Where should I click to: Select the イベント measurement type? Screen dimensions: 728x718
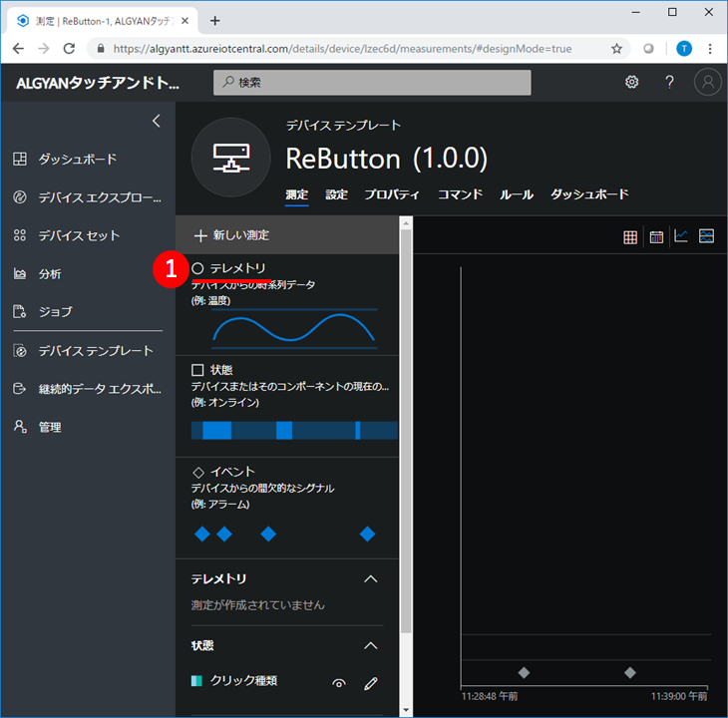[287, 509]
